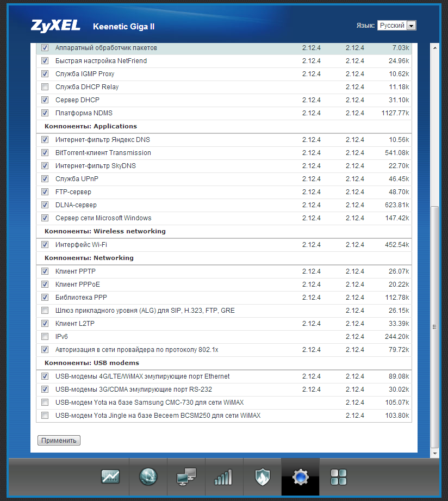
Task: Toggle Служба UPnP checkbox
Action: click(x=45, y=179)
